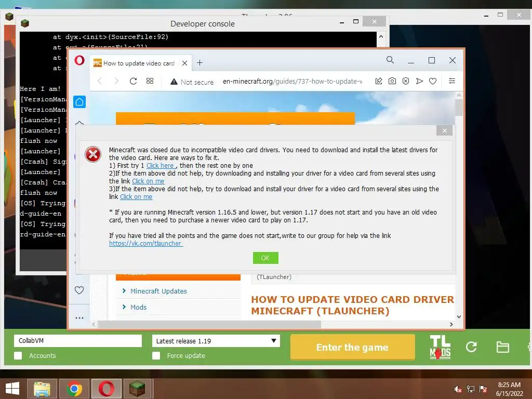Go forward in Opera browser

[x=116, y=81]
